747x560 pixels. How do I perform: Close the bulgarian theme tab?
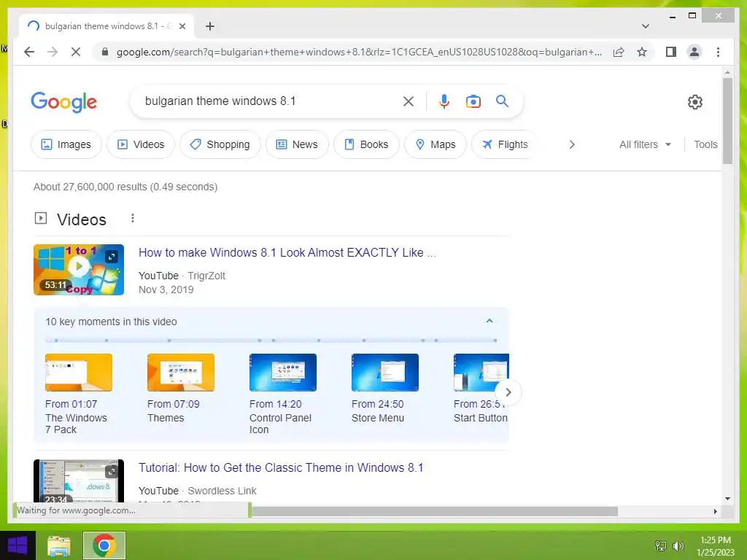[x=182, y=26]
